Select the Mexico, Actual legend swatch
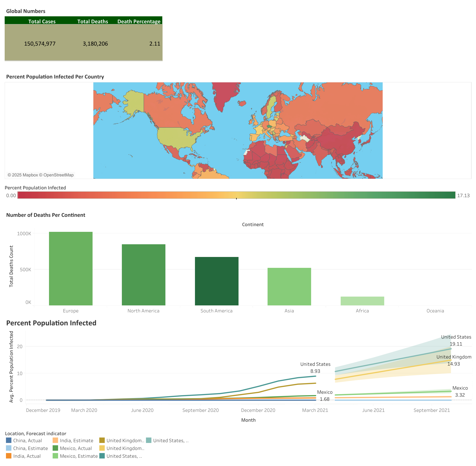The height and width of the screenshot is (466, 476). [x=55, y=448]
